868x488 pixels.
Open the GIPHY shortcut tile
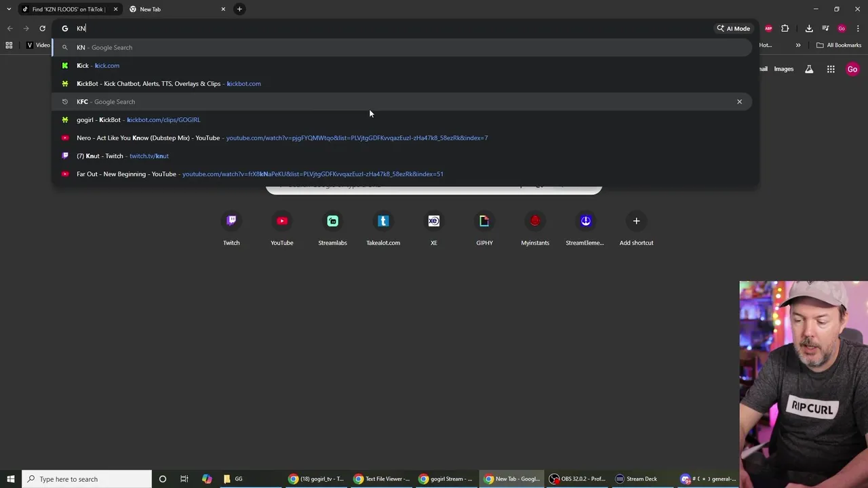click(x=484, y=229)
